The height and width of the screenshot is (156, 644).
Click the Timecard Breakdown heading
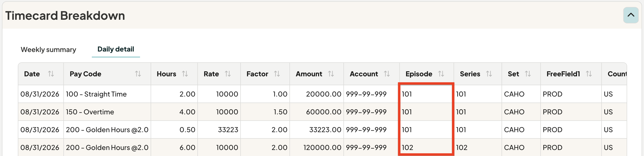click(65, 15)
